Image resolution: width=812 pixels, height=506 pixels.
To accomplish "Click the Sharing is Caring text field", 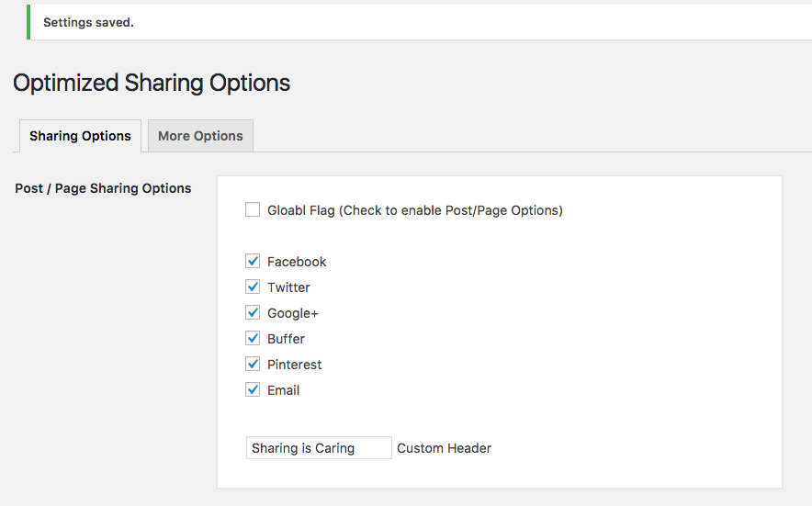I will point(319,448).
